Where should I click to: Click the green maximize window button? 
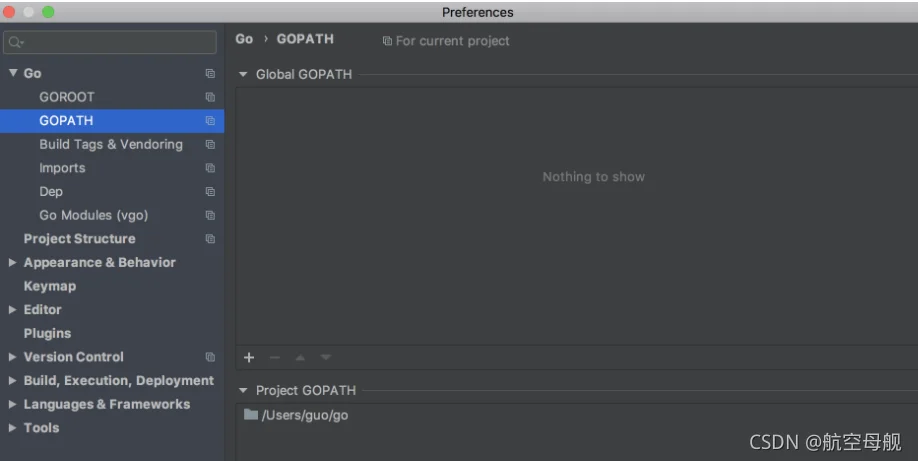point(48,12)
